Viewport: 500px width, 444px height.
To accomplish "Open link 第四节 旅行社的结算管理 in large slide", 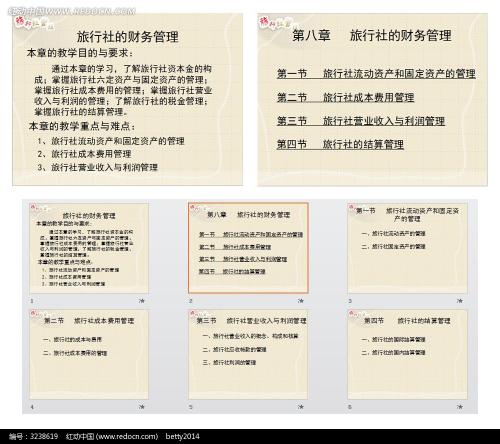I will tap(340, 144).
